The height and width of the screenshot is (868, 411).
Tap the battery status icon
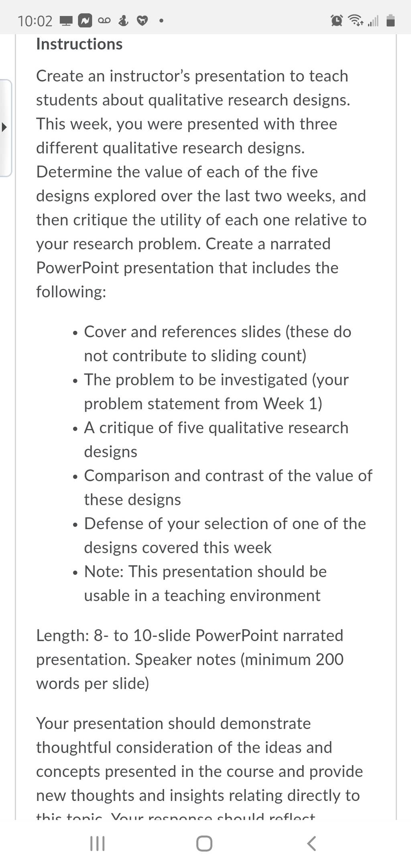[391, 20]
